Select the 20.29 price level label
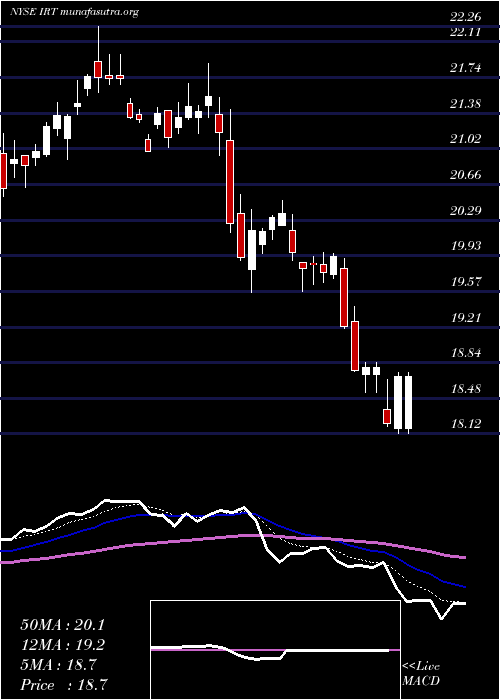The image size is (500, 700). click(x=465, y=210)
